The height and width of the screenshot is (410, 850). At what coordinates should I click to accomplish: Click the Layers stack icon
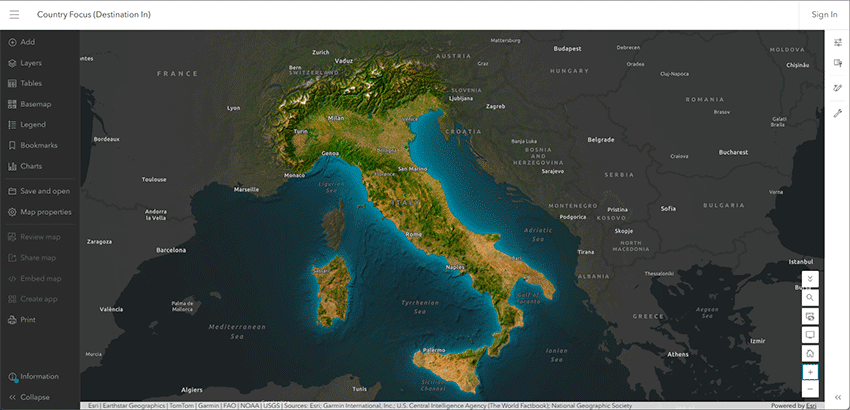tap(12, 63)
